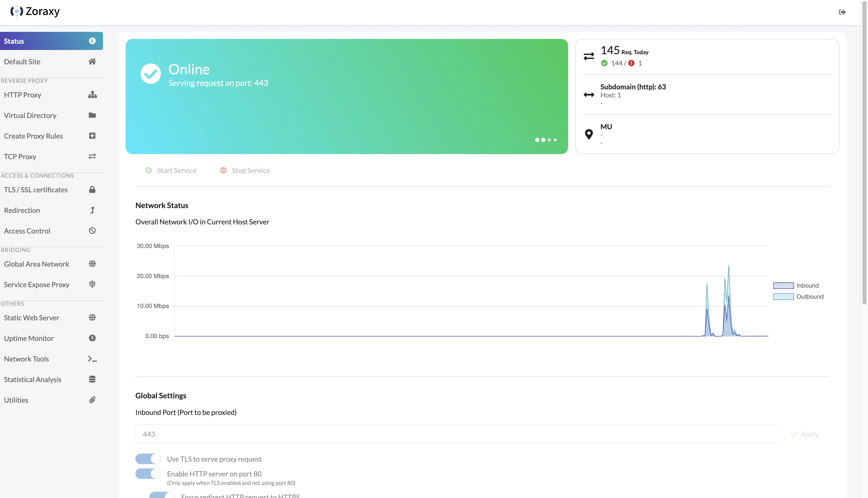Image resolution: width=868 pixels, height=498 pixels.
Task: Click the clock icon beside Uptime Monitor
Action: [92, 338]
